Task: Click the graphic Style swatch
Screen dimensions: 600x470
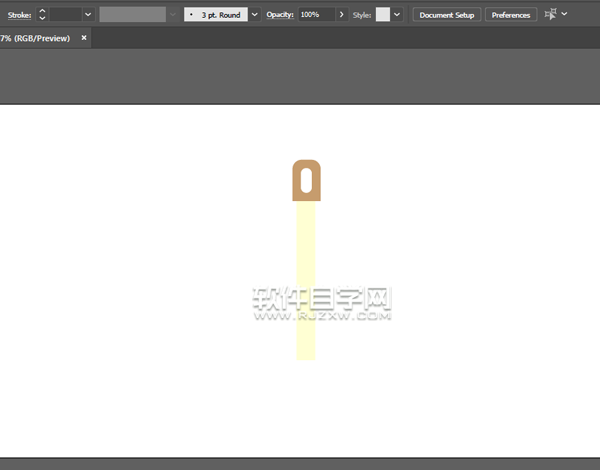Action: coord(382,15)
